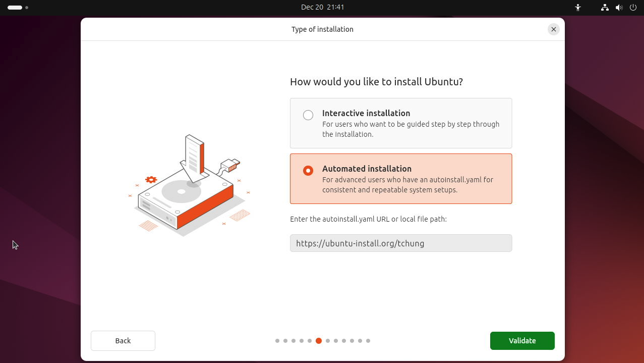
Task: Choose the Interactive installation option card
Action: point(401,123)
